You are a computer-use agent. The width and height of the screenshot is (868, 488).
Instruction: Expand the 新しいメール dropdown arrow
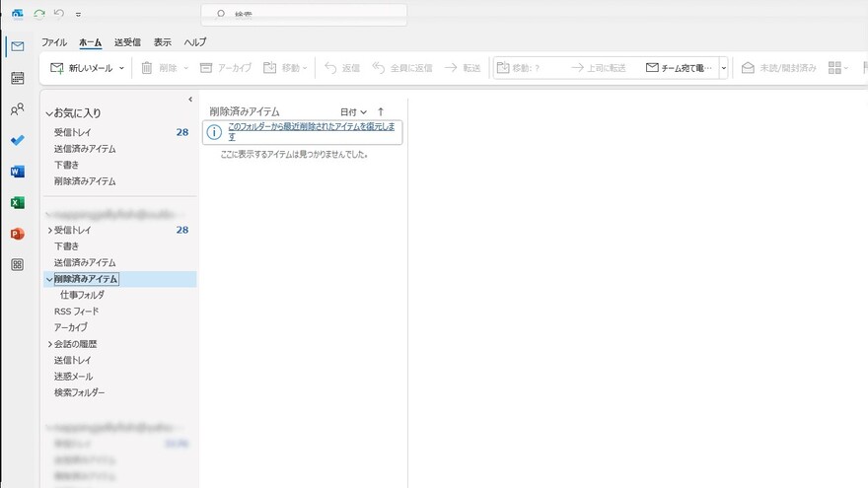pyautogui.click(x=121, y=68)
